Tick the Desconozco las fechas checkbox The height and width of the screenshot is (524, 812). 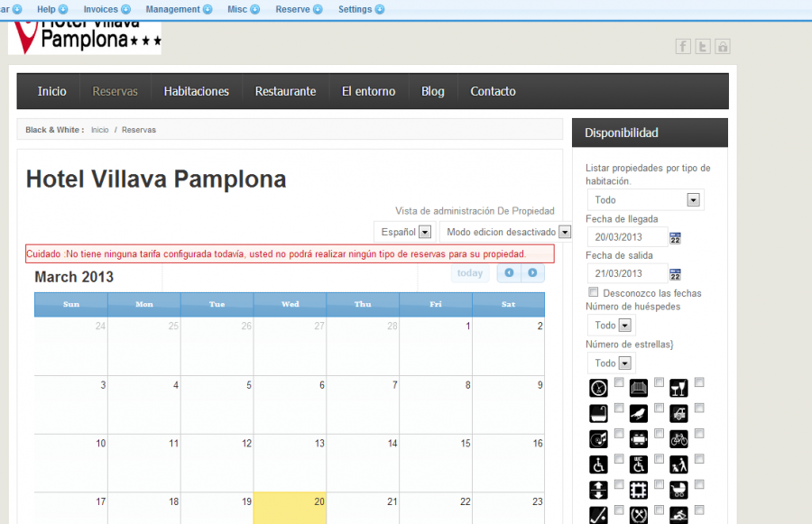click(594, 292)
